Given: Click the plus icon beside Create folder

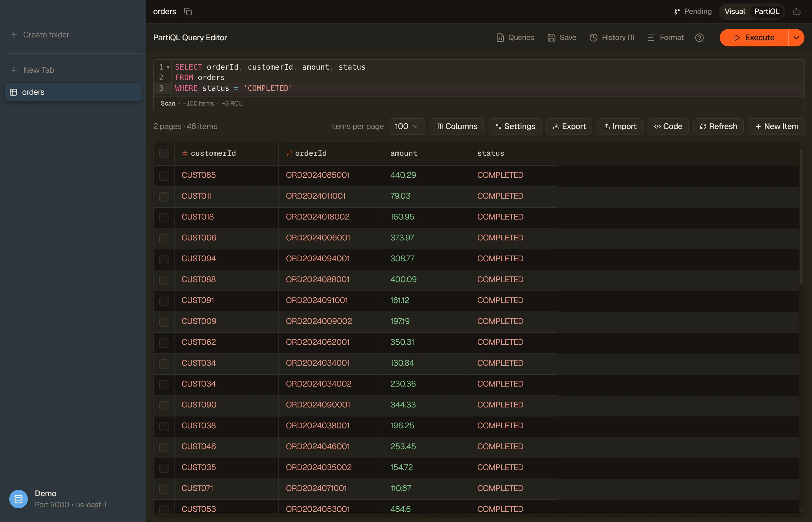Looking at the screenshot, I should [x=14, y=35].
